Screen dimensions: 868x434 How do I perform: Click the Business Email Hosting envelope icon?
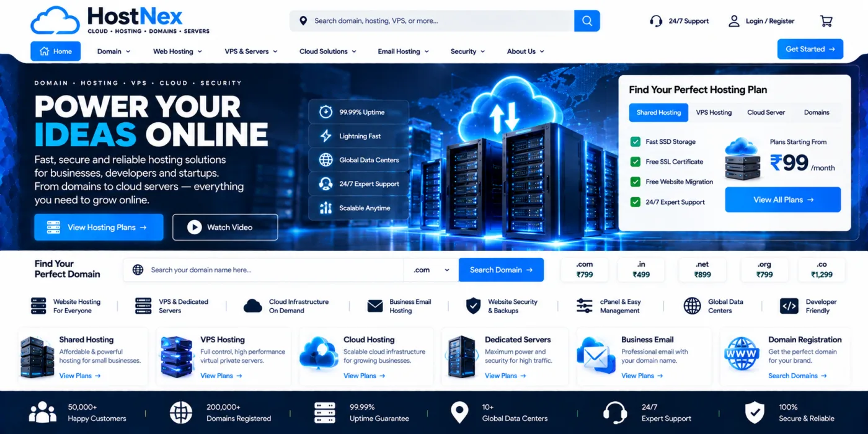click(375, 306)
